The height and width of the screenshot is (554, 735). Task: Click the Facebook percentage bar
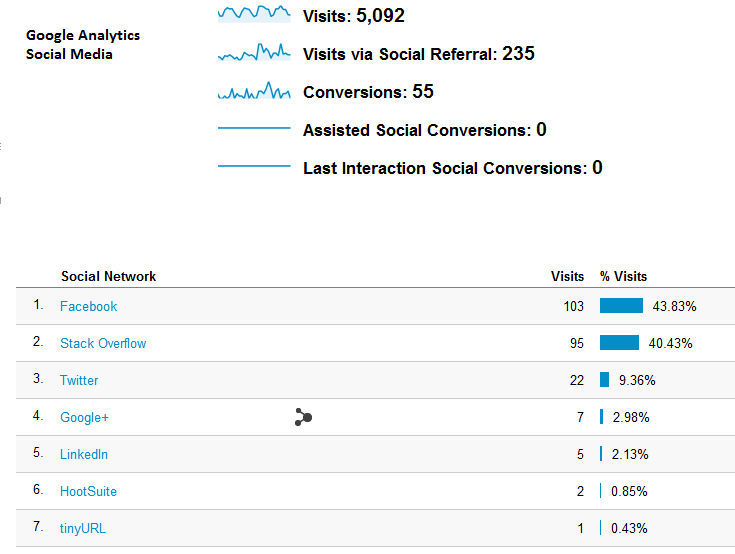[x=622, y=306]
